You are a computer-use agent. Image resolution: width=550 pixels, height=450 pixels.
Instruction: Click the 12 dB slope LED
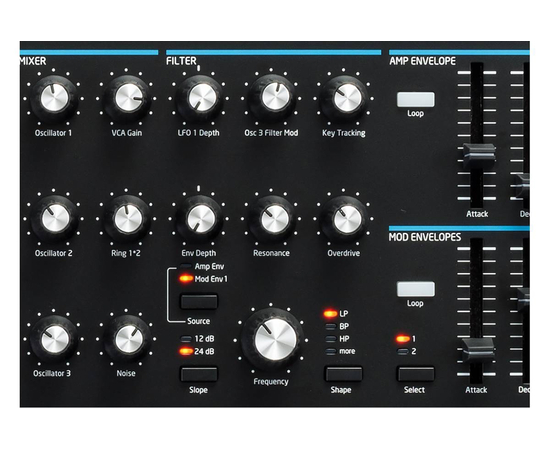point(186,339)
